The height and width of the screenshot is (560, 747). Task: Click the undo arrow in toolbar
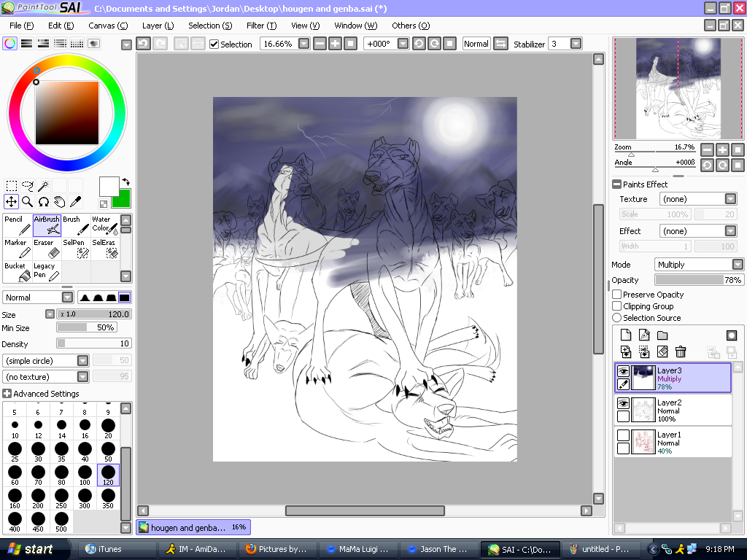[x=144, y=44]
